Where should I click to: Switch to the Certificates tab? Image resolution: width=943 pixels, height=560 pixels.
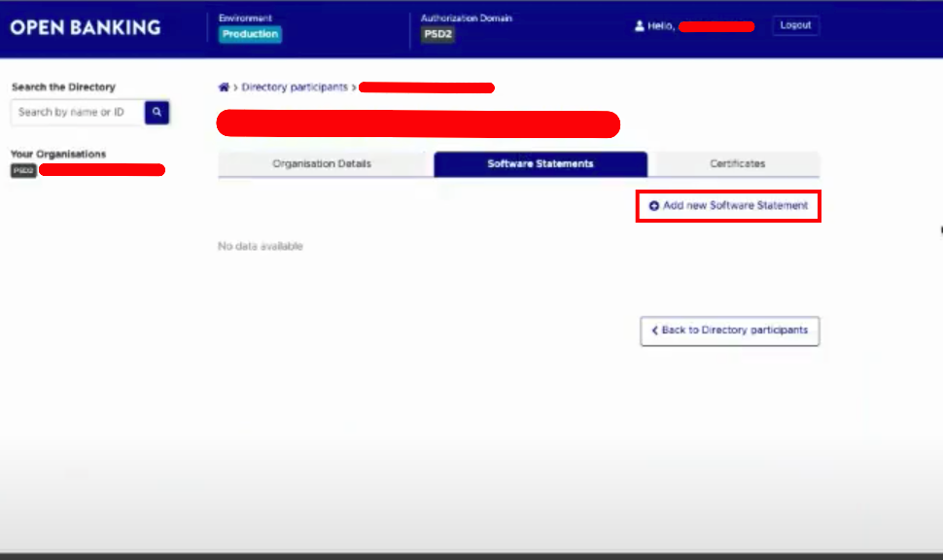pyautogui.click(x=737, y=163)
